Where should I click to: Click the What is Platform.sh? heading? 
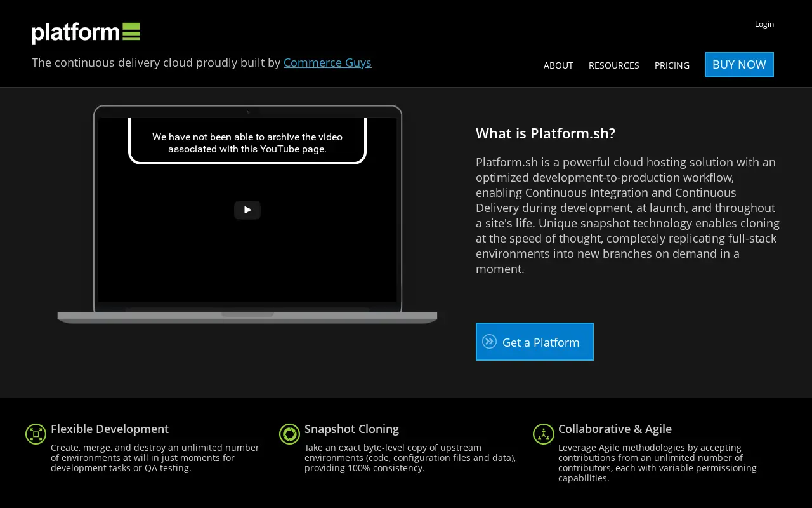[546, 133]
